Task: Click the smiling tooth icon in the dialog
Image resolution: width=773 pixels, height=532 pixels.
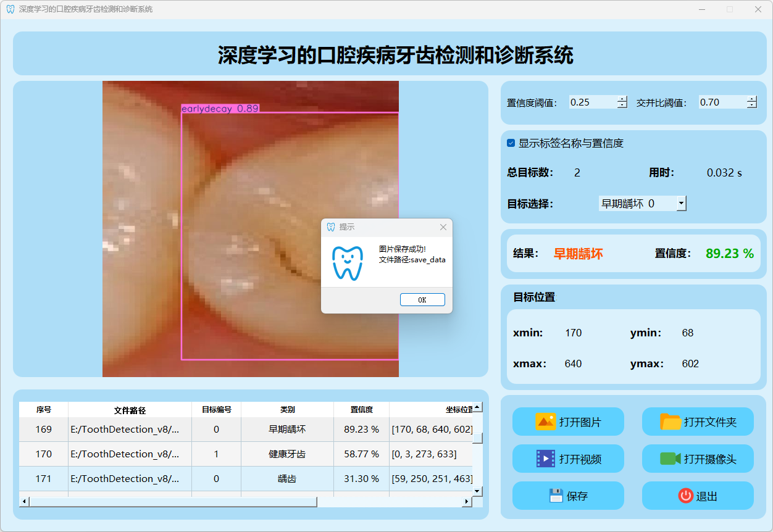Action: pos(348,263)
